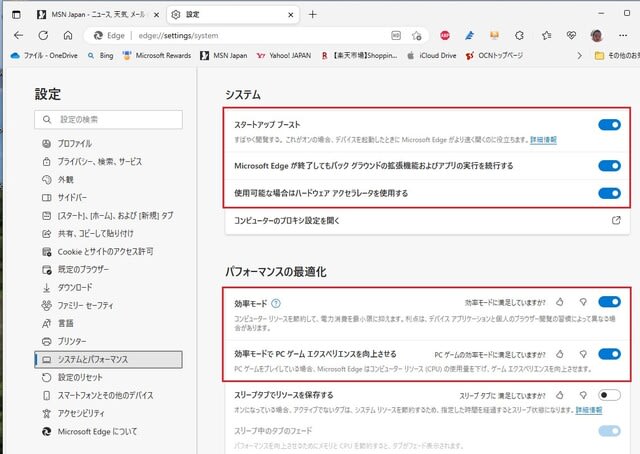The height and width of the screenshot is (454, 640).
Task: Click the add to favorites star icon
Action: pos(416,36)
